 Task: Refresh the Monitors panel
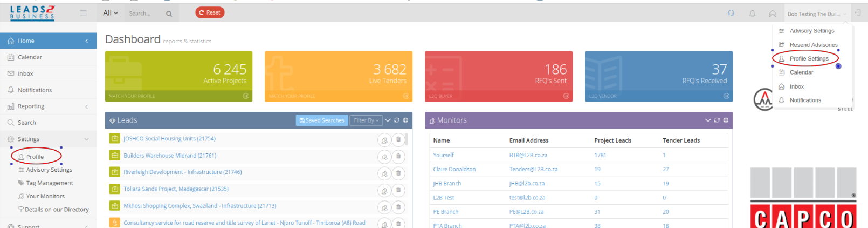pos(717,120)
